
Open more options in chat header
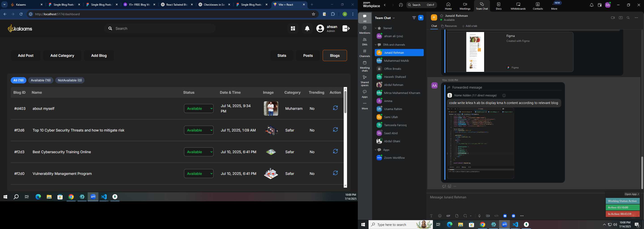pos(636,18)
